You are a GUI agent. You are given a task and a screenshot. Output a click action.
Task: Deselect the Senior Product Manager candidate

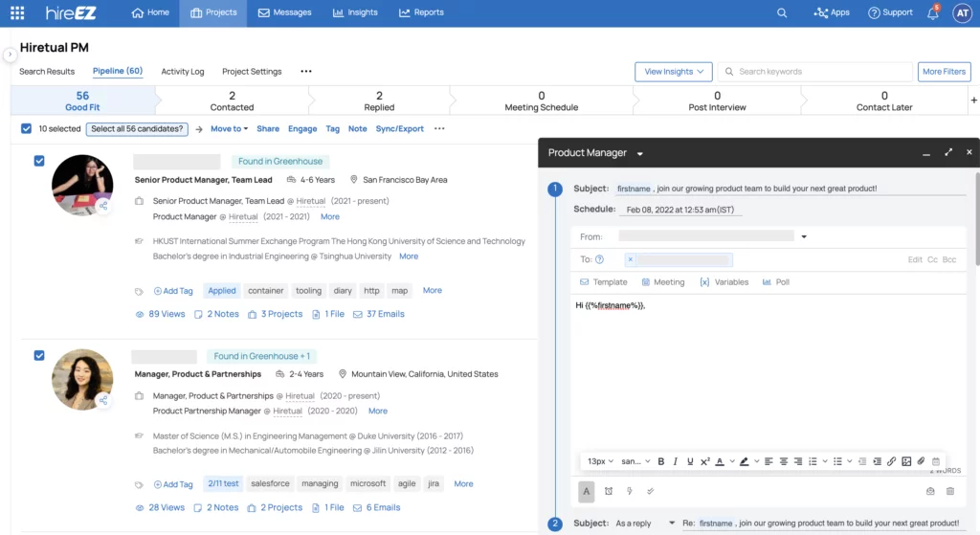[39, 161]
